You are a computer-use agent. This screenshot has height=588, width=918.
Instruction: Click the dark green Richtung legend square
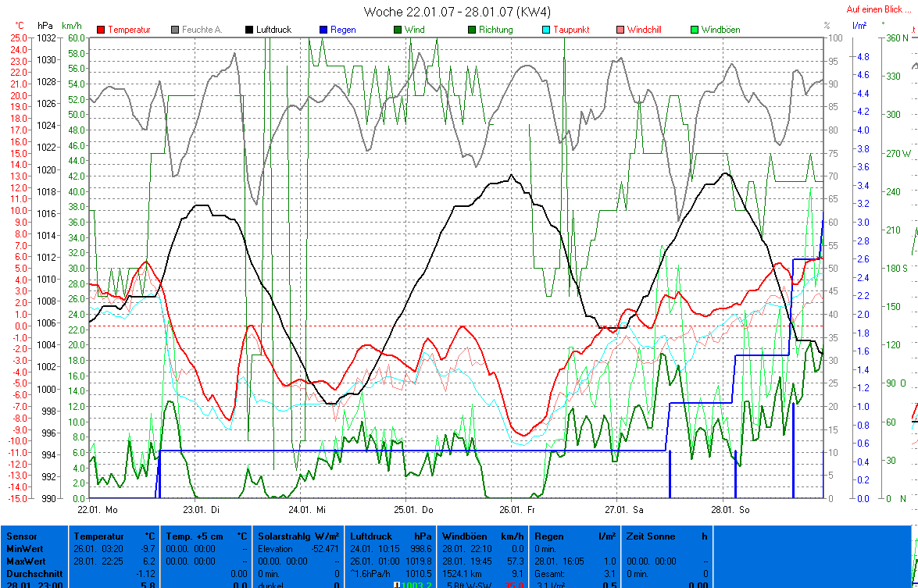point(472,30)
